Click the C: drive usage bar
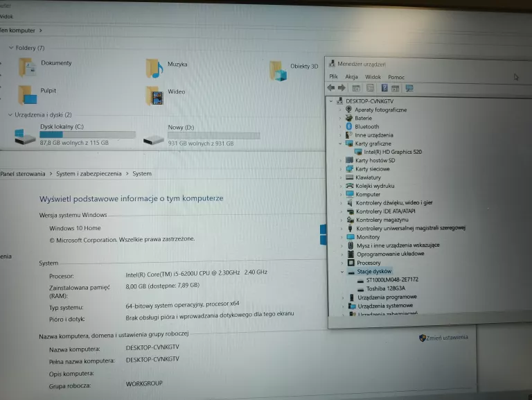 click(87, 134)
